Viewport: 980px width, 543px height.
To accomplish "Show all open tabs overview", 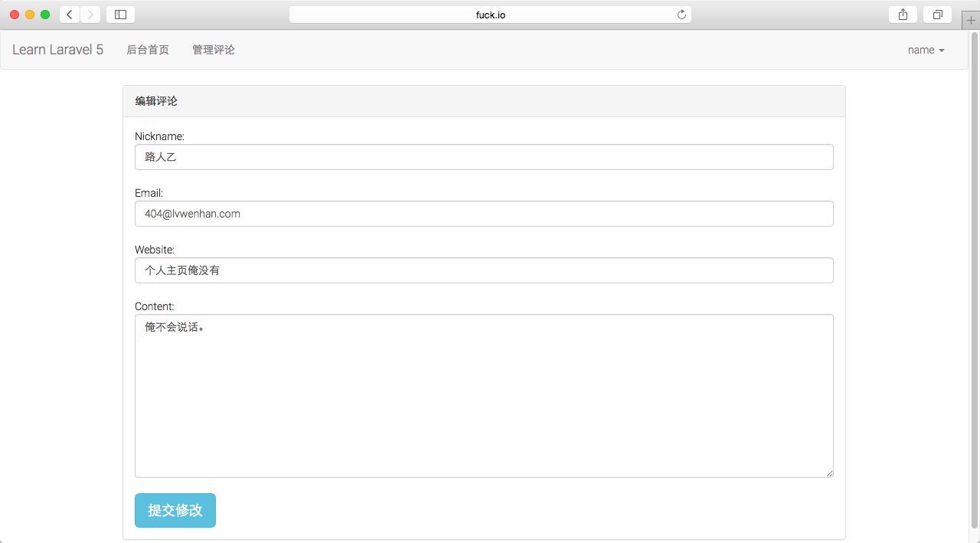I will pyautogui.click(x=937, y=14).
